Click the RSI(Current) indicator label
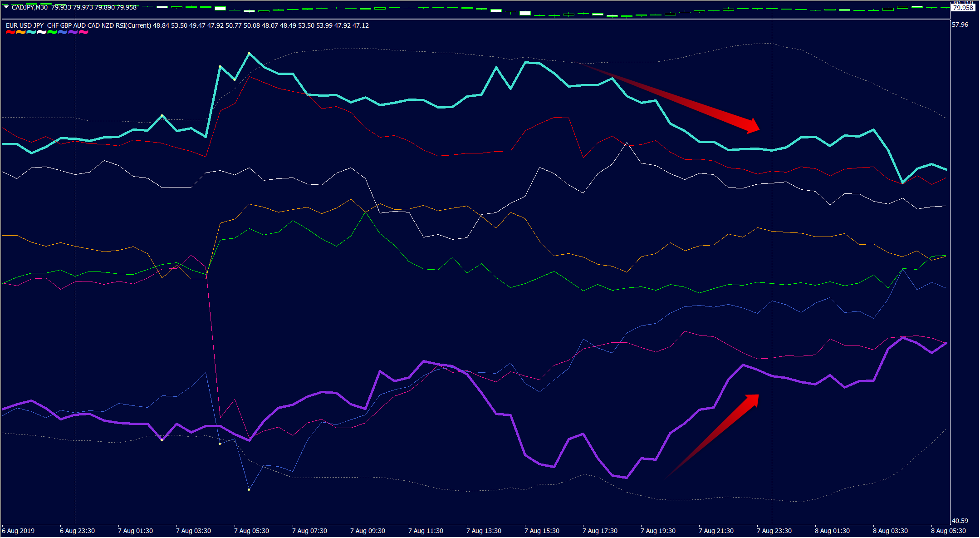This screenshot has height=538, width=980. pos(133,25)
